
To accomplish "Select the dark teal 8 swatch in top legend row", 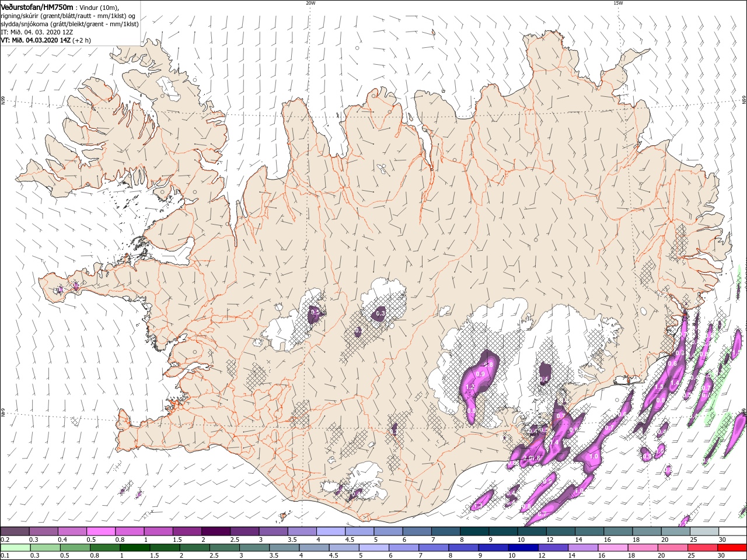I will tap(474, 531).
